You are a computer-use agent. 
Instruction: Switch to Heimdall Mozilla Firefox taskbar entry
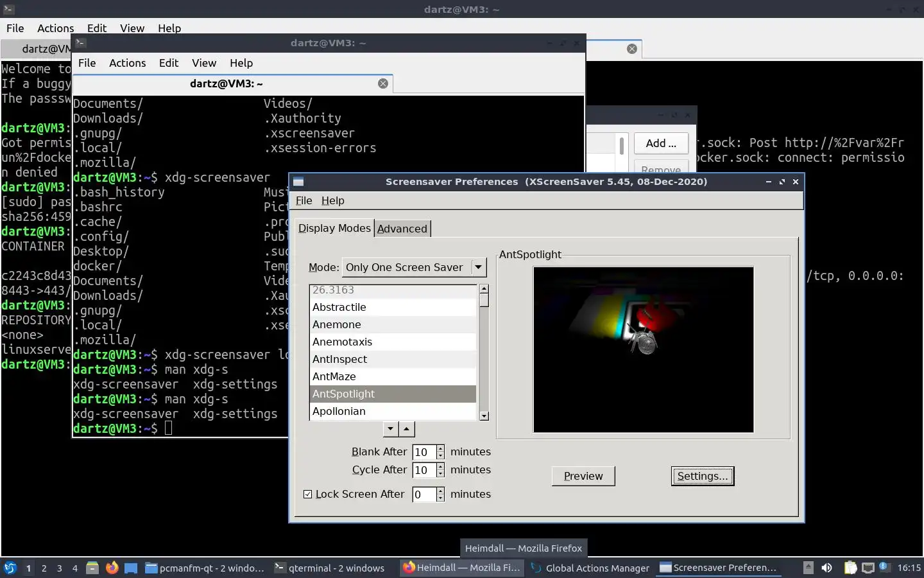[461, 568]
